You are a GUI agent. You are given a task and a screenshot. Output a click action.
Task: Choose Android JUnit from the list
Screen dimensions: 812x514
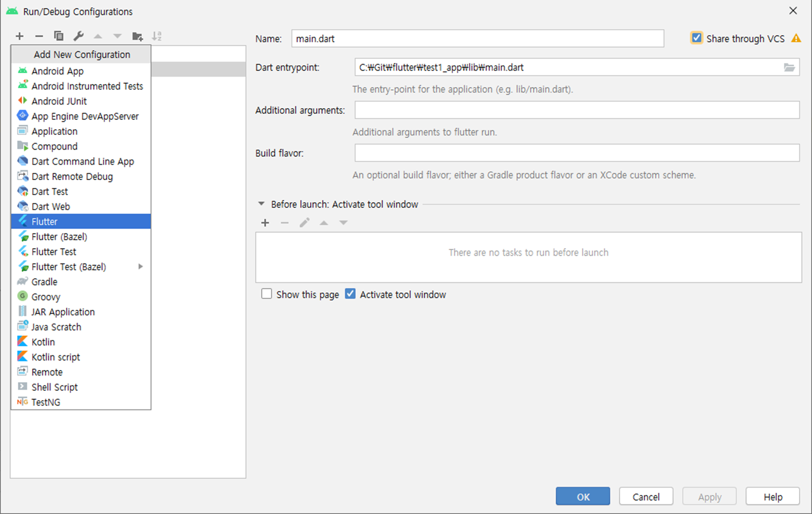[x=81, y=101]
